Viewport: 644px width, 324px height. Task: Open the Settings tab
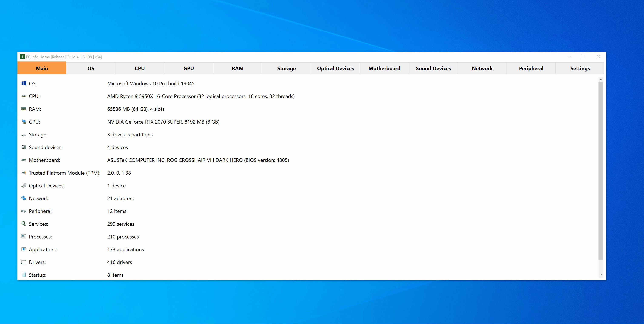coord(580,68)
